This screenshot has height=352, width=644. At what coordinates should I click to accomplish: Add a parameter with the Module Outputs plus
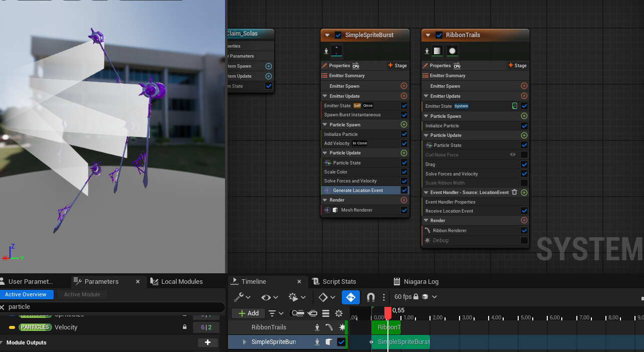[x=207, y=342]
